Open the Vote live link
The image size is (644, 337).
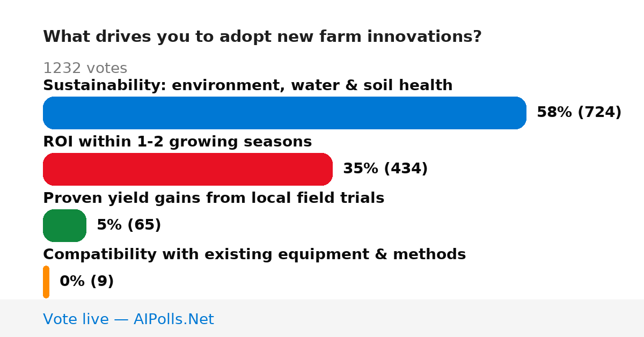coord(128,319)
